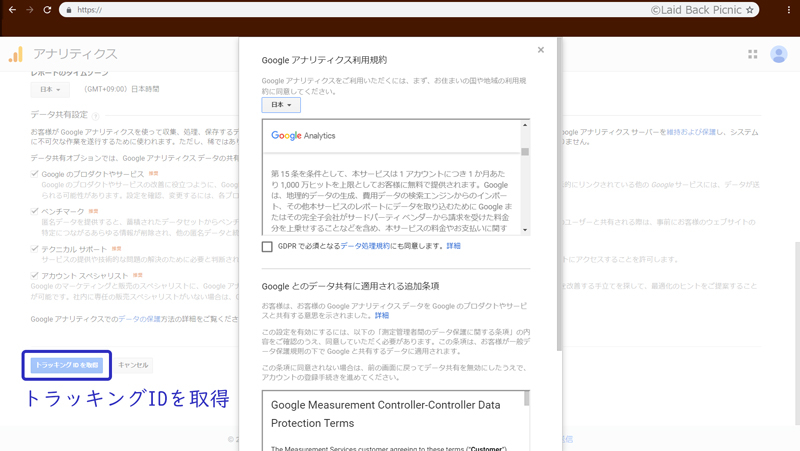Open the 日本 timezone country dropdown

pyautogui.click(x=50, y=89)
